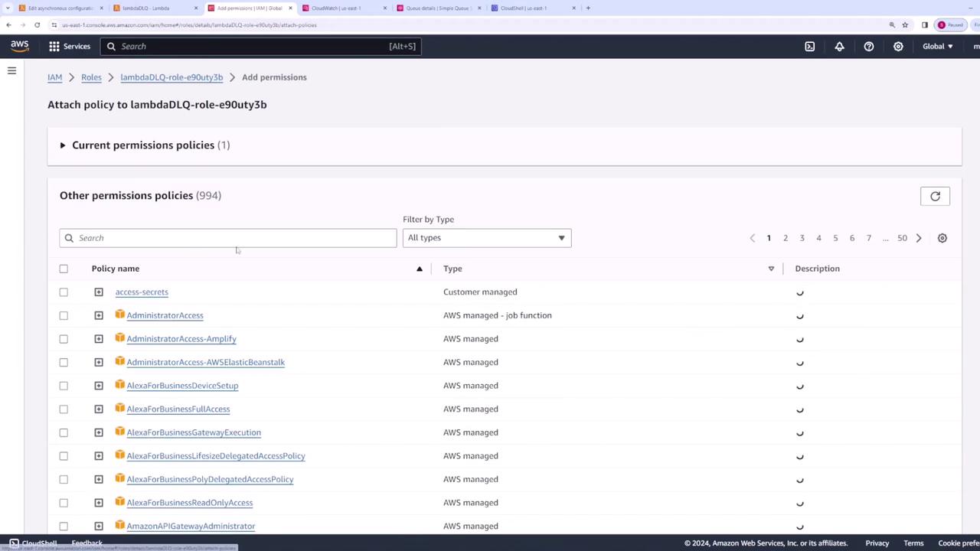Check the AlexaForBusinessDeviceSetup checkbox
Screen dimensions: 980x551
tap(64, 386)
